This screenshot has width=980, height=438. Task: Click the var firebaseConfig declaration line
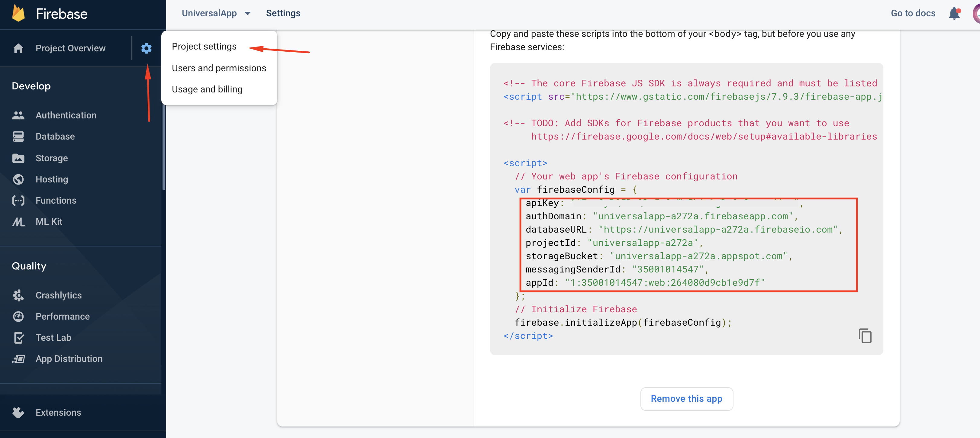(x=575, y=189)
